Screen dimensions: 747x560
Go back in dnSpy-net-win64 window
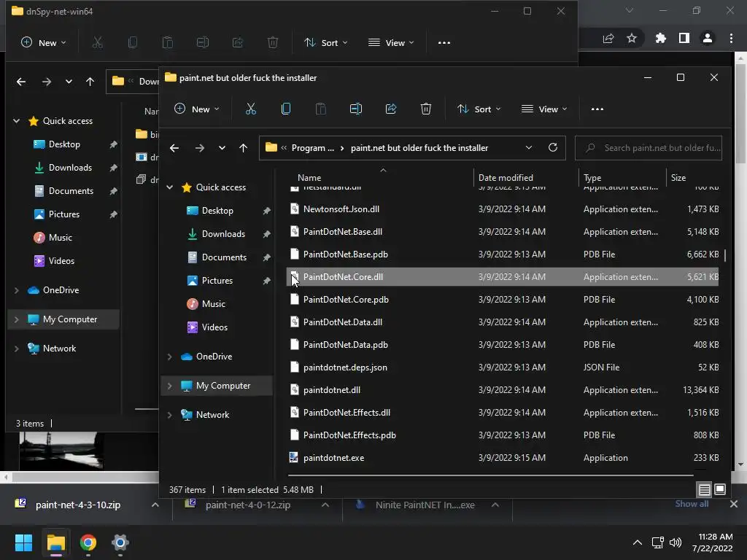tap(21, 82)
